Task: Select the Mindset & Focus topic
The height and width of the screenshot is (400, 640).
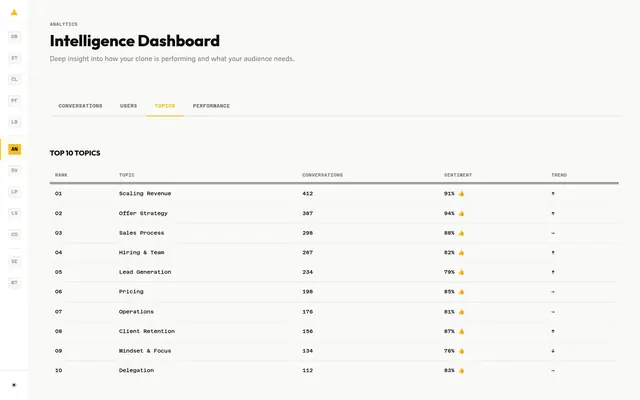Action: [145, 351]
